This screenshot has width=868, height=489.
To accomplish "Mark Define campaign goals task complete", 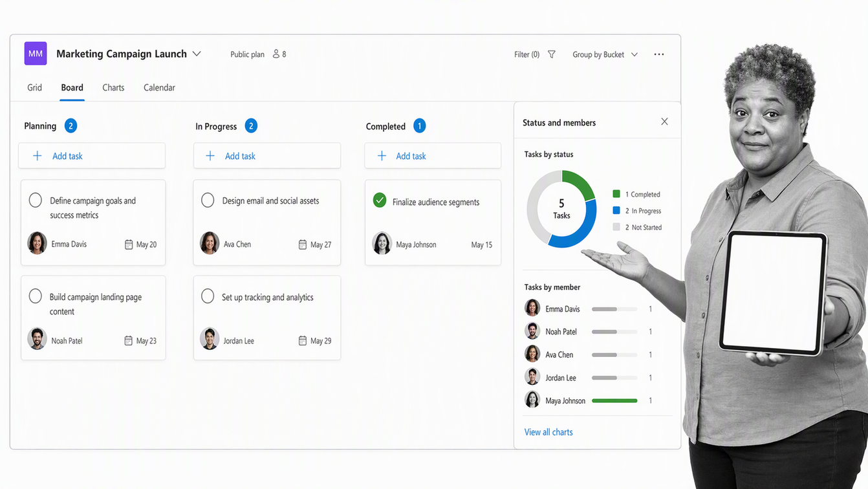I will click(36, 201).
